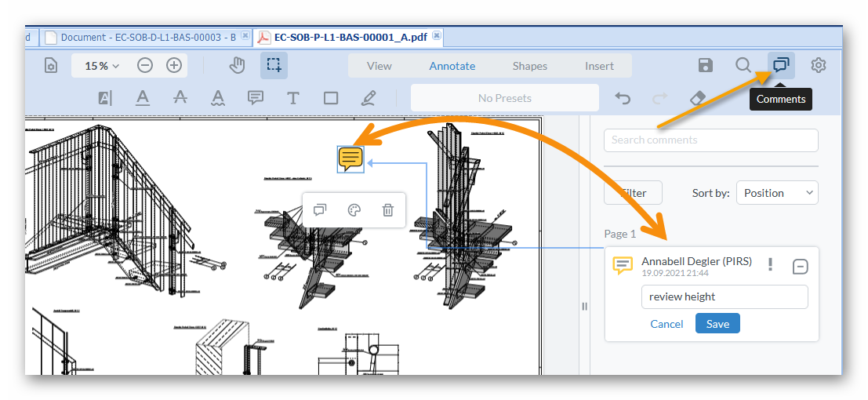Image resolution: width=868 pixels, height=400 pixels.
Task: Select the underline text annotation tool
Action: coord(142,98)
